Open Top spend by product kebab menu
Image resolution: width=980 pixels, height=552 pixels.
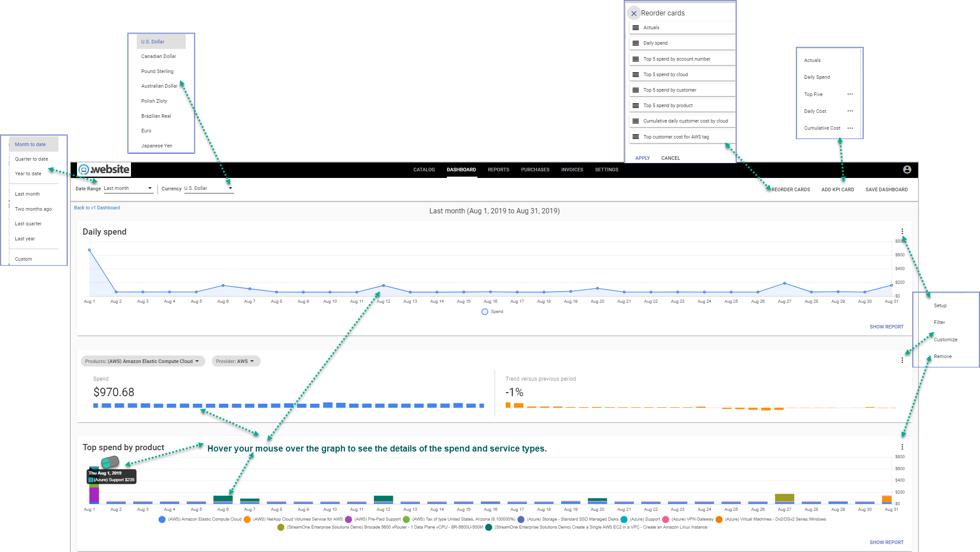(902, 447)
